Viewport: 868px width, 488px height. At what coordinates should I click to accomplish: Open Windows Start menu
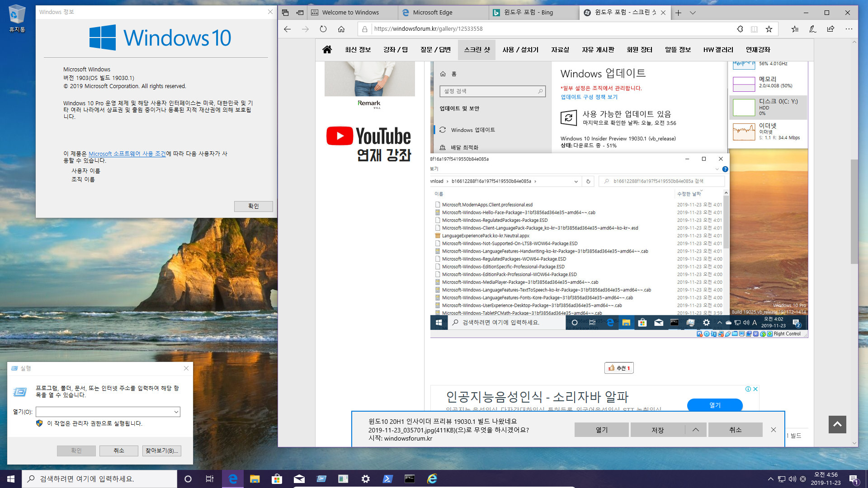(11, 479)
